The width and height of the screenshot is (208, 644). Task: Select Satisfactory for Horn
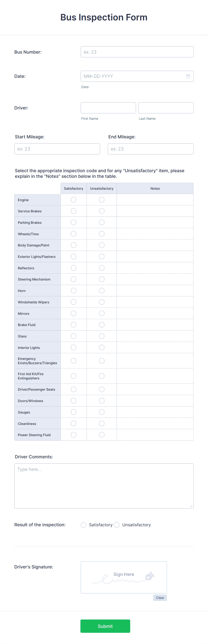point(73,291)
